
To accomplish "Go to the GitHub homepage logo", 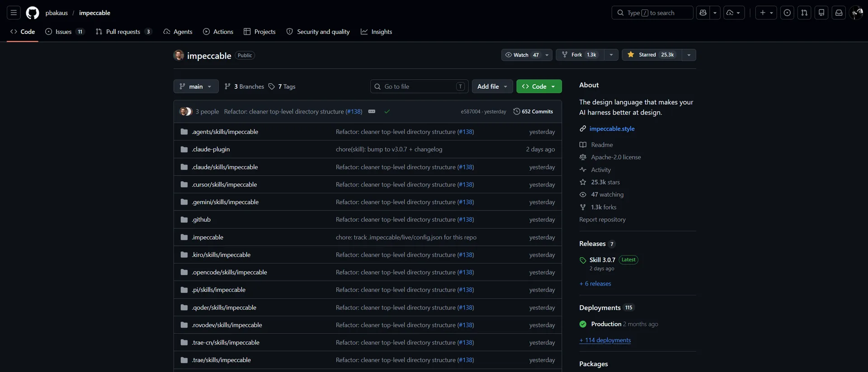I will (x=33, y=13).
